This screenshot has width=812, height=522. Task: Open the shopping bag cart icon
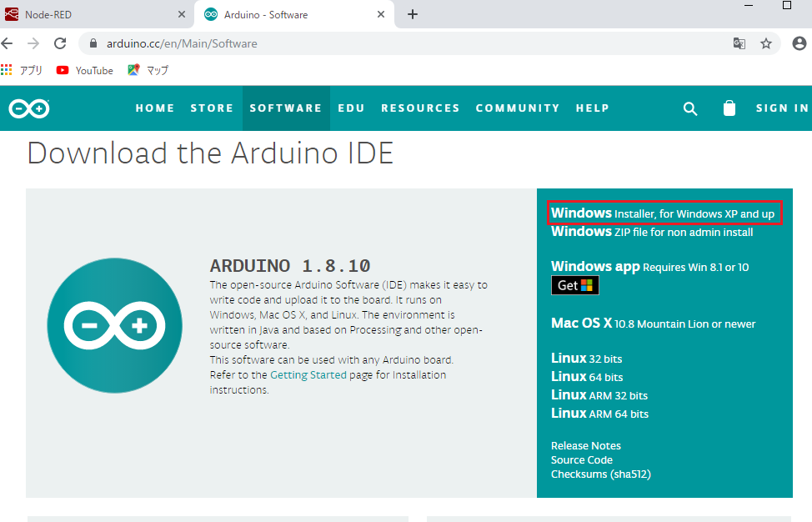(x=729, y=108)
